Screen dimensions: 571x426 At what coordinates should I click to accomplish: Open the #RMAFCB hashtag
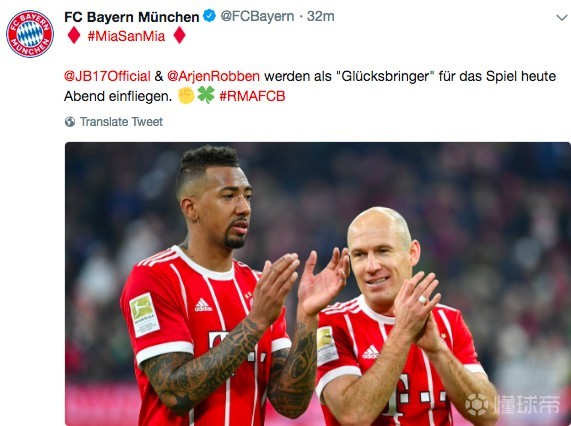coord(252,96)
